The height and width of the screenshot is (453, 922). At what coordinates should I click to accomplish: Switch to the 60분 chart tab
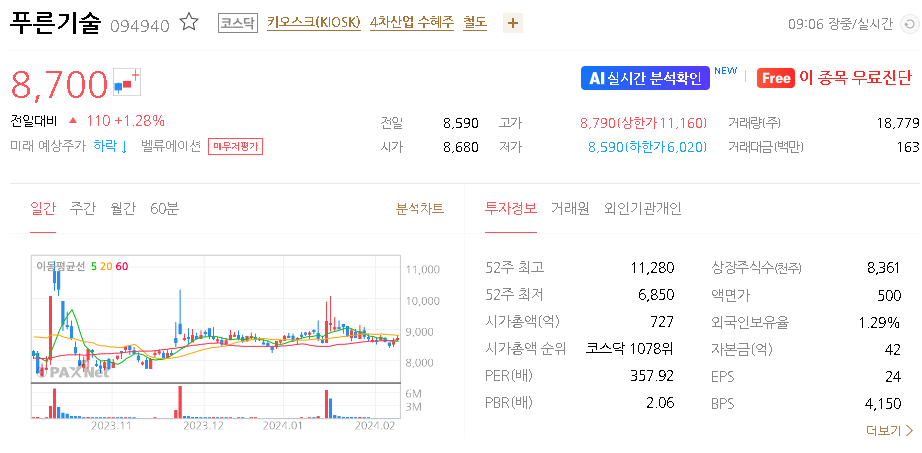pos(165,208)
